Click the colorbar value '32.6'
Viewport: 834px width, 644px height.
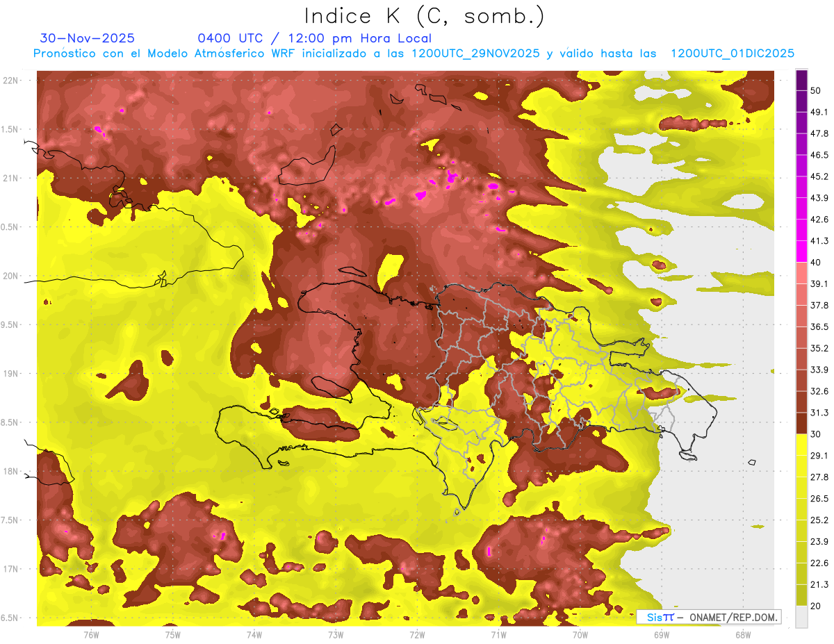[819, 391]
